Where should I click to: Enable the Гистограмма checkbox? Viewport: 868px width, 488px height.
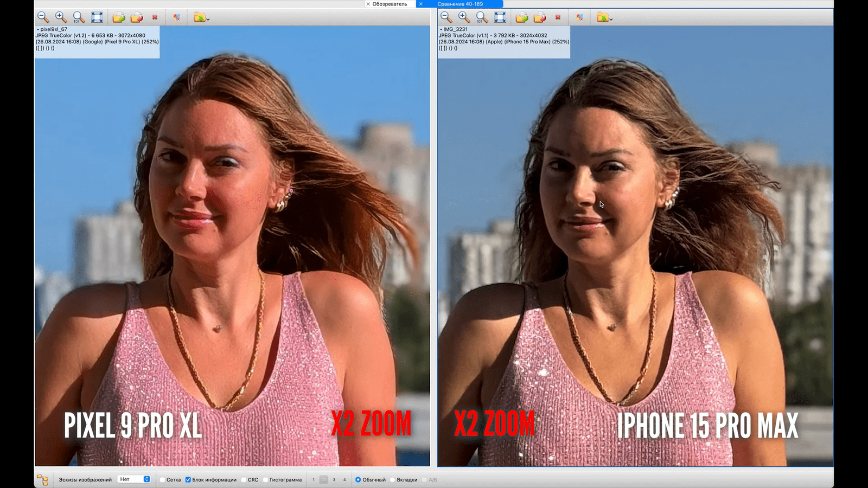click(265, 480)
